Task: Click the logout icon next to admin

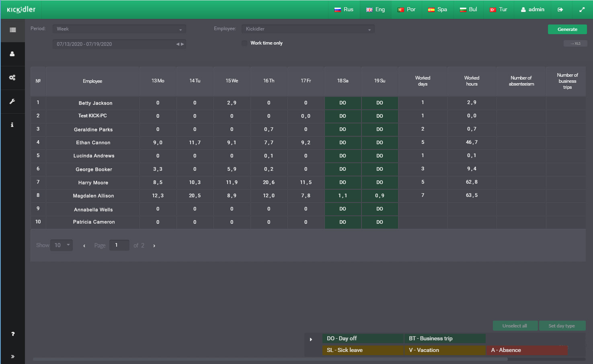Action: tap(560, 10)
